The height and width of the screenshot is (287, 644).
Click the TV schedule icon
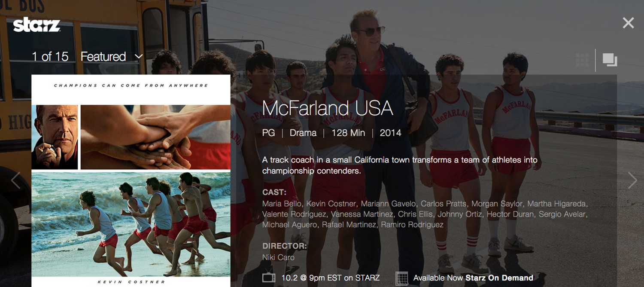click(x=269, y=278)
